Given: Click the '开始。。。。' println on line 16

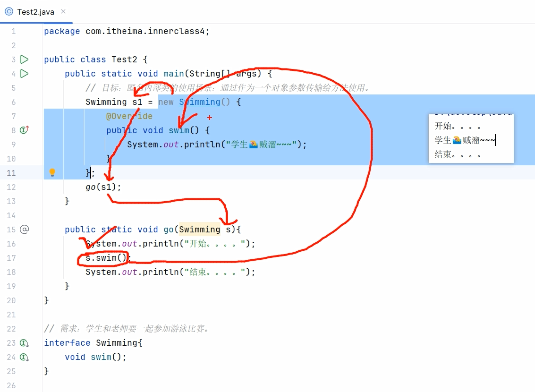Looking at the screenshot, I should pyautogui.click(x=170, y=244).
